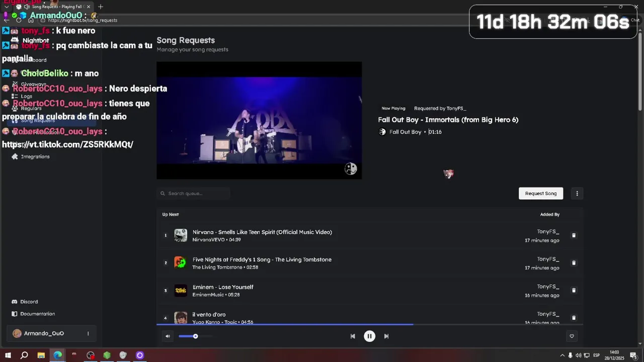Reload the nightbot.tv page
Viewport: 644px width, 362px height.
pyautogui.click(x=19, y=20)
